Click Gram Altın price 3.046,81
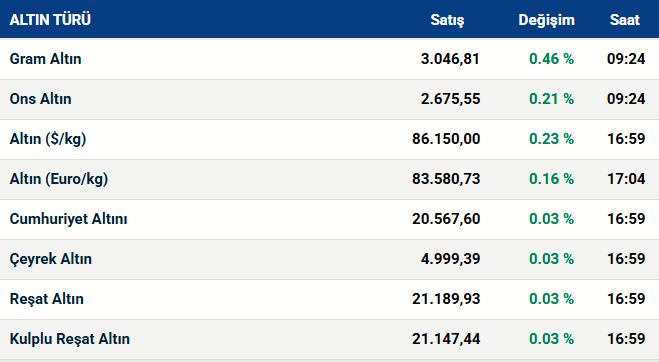This screenshot has height=362, width=659. [x=450, y=59]
